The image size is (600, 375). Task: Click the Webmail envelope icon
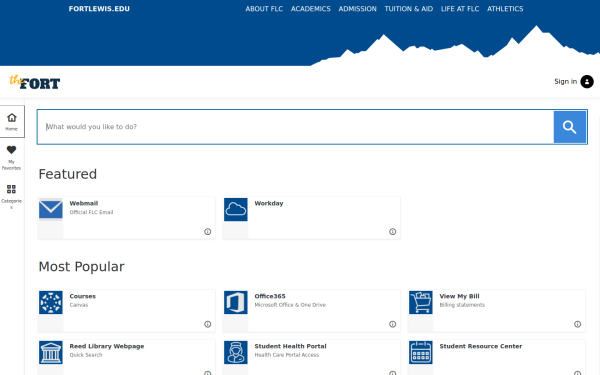coord(51,209)
